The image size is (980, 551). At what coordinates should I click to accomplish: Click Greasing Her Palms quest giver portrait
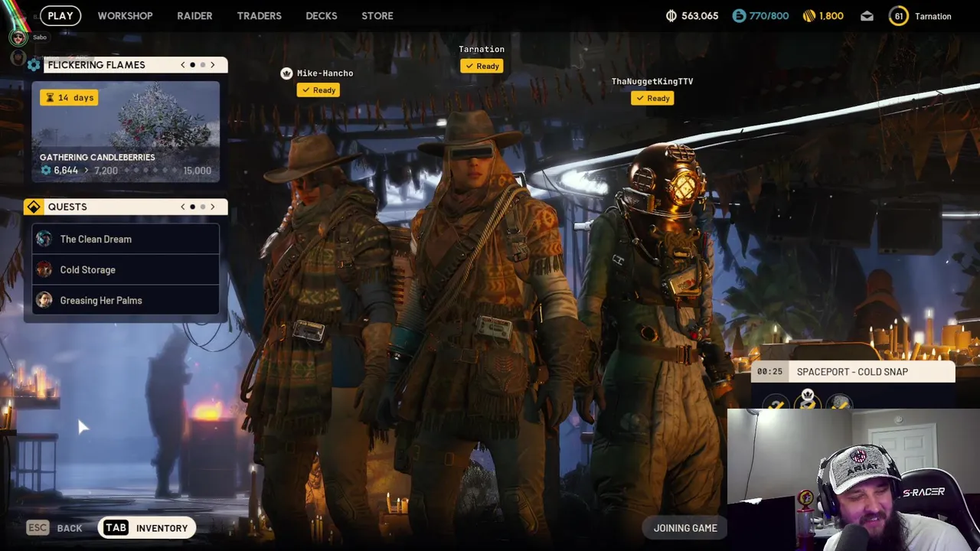[x=44, y=300]
